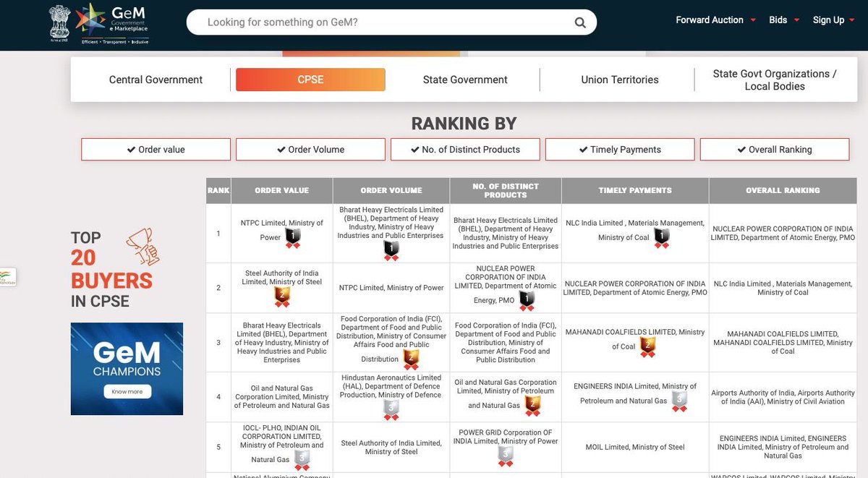Select the Union Territories tab
868x478 pixels.
619,80
